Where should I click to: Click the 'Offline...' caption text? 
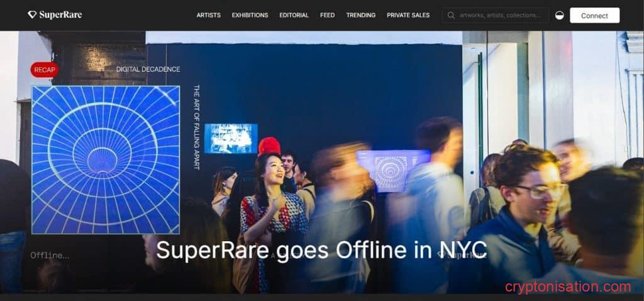click(x=50, y=256)
